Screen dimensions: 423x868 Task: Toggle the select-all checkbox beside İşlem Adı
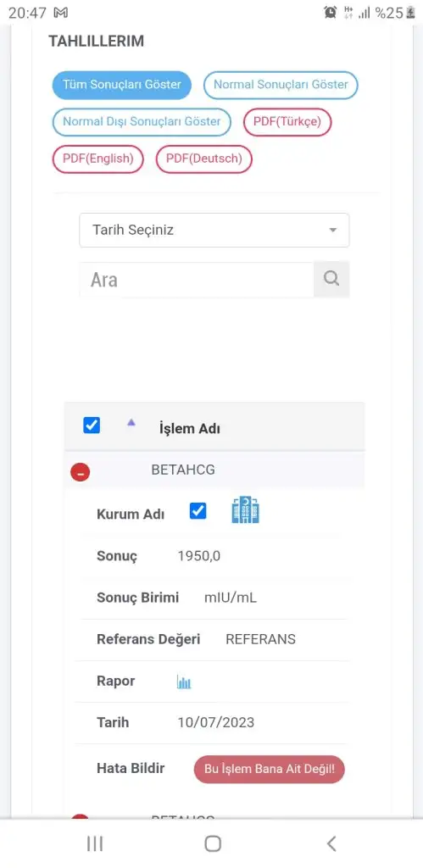click(x=92, y=426)
